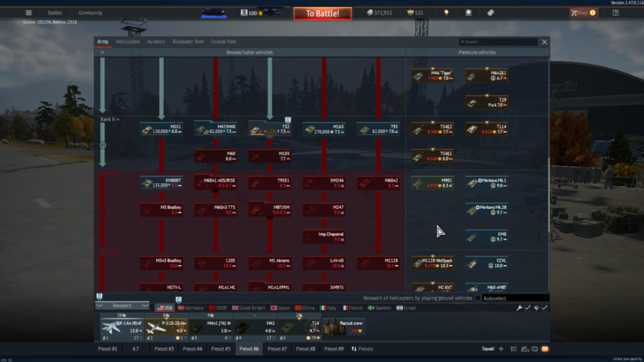Toggle helicopter research by ground vehicles checkbox

tap(478, 298)
